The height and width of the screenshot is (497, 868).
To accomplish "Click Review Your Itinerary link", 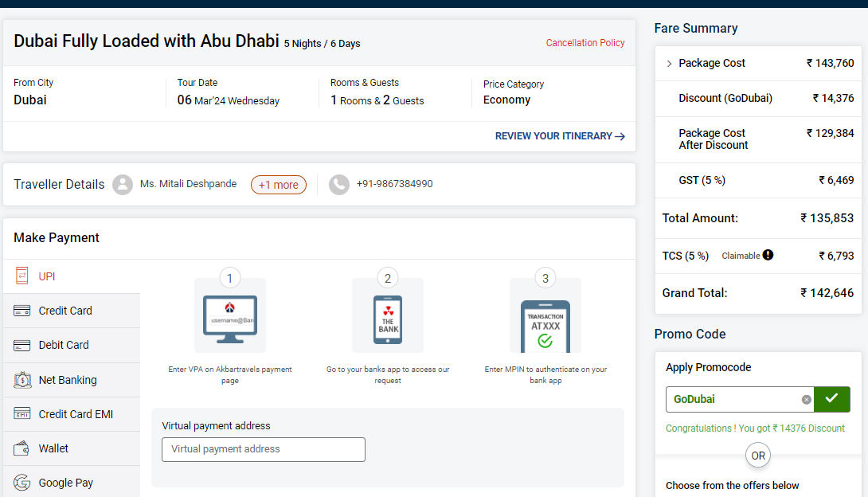I will (x=560, y=136).
